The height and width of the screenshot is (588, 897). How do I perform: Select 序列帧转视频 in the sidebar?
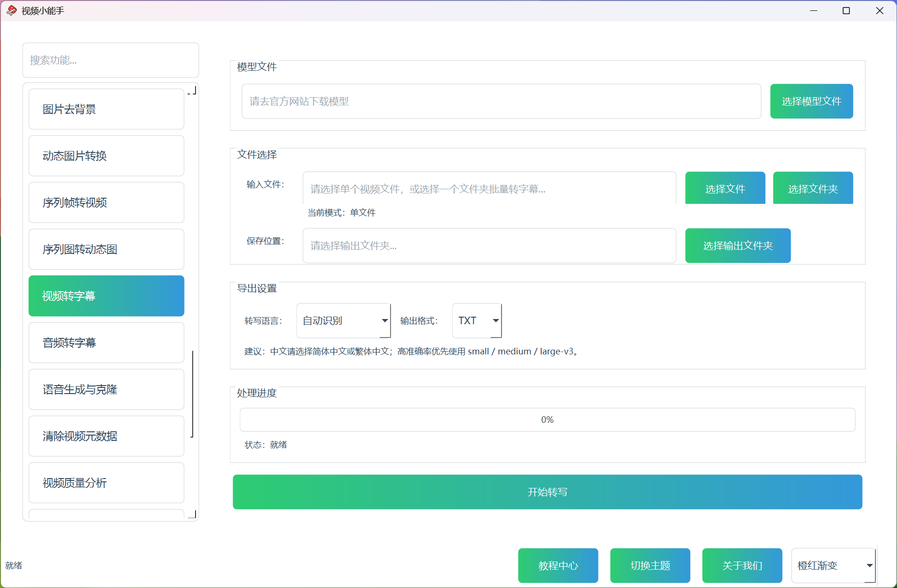coord(106,202)
